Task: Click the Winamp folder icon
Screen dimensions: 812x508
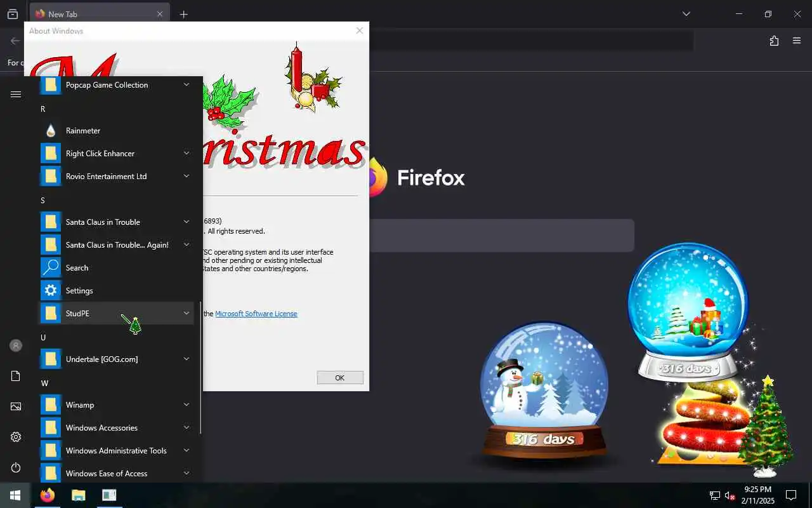Action: tap(51, 405)
